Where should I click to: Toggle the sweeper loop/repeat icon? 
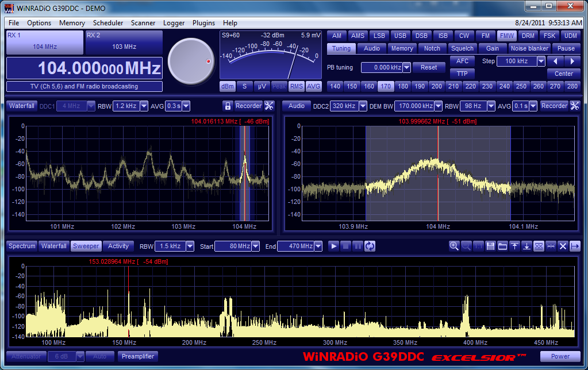point(370,246)
